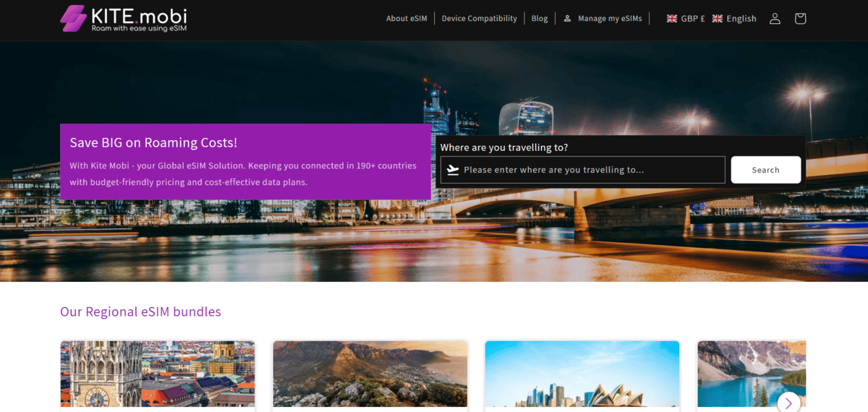Go to Device Compatibility page
Screen dimensions: 868x412
479,19
